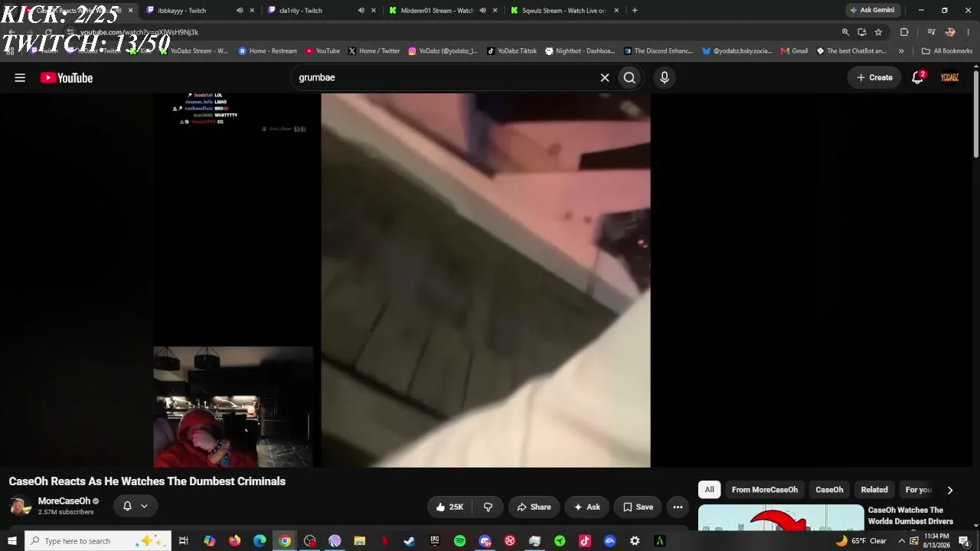The height and width of the screenshot is (551, 980).
Task: Open Ask Gemini in Chrome
Action: coord(871,11)
